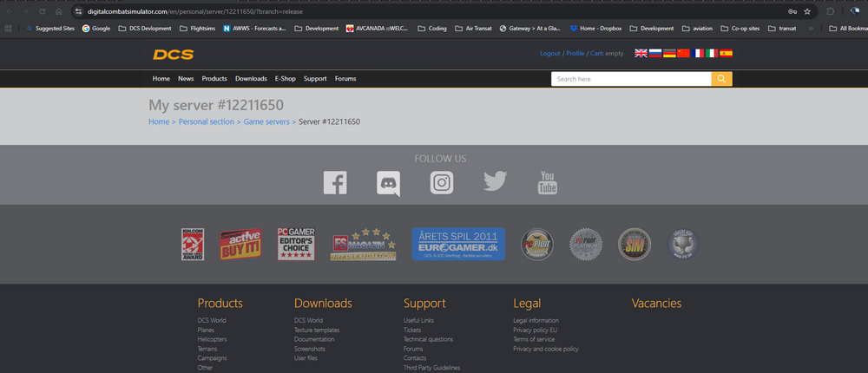Screen dimensions: 868x373
Task: Open footer Privacy policy EU link
Action: pyautogui.click(x=536, y=330)
